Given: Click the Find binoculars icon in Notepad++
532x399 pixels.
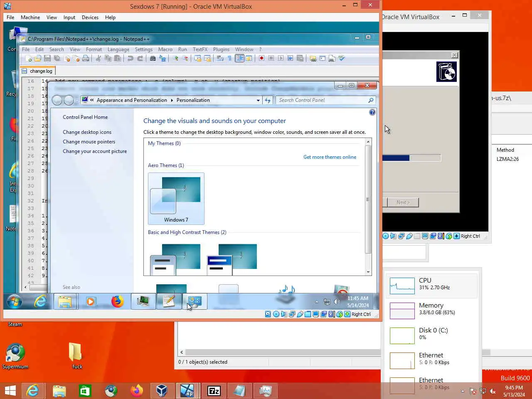Looking at the screenshot, I should click(153, 58).
